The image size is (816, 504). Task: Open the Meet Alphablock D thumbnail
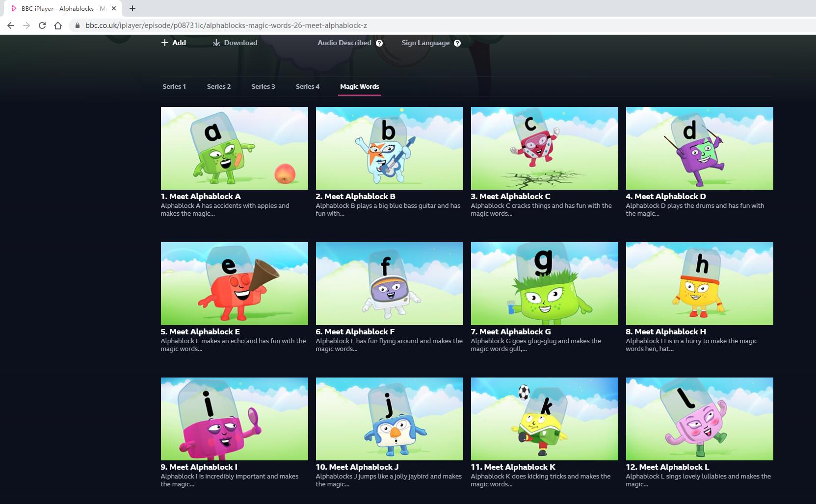tap(700, 148)
